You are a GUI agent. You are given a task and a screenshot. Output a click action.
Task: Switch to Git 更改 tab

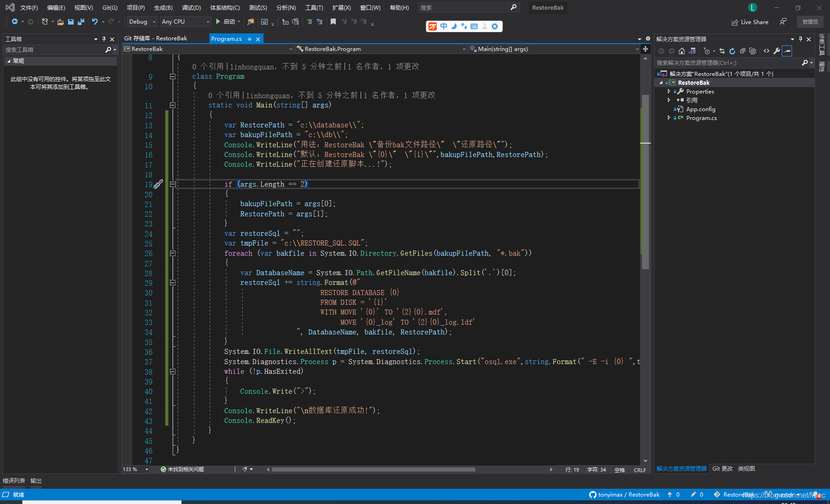[x=723, y=469]
